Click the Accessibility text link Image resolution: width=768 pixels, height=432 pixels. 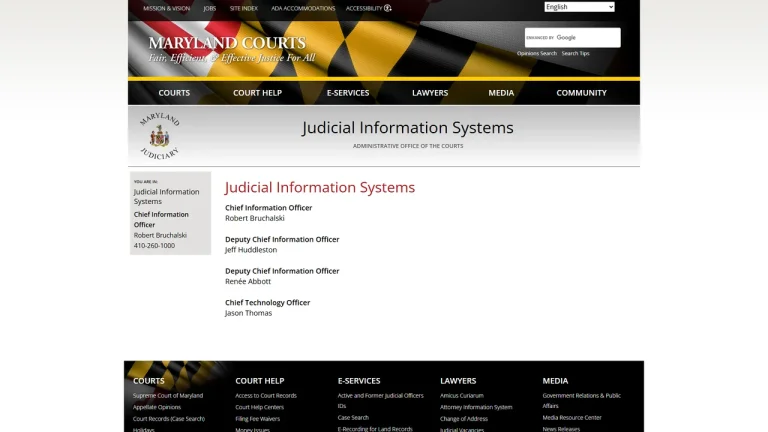coord(364,8)
